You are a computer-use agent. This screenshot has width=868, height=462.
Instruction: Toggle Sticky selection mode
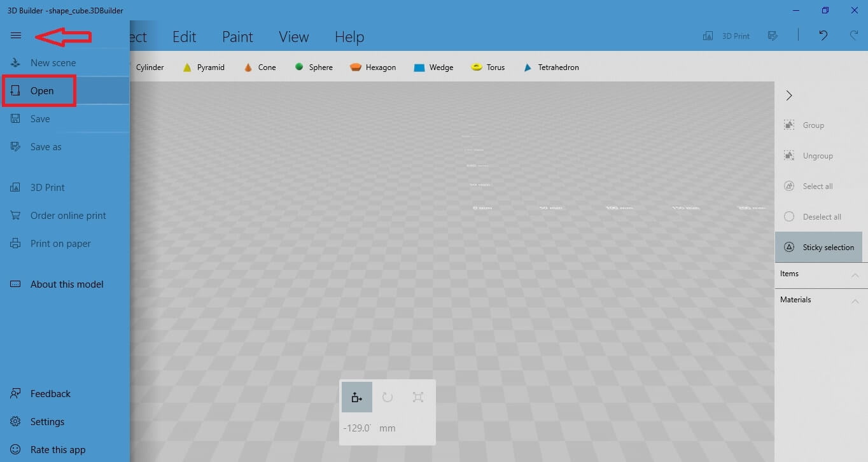pyautogui.click(x=818, y=248)
